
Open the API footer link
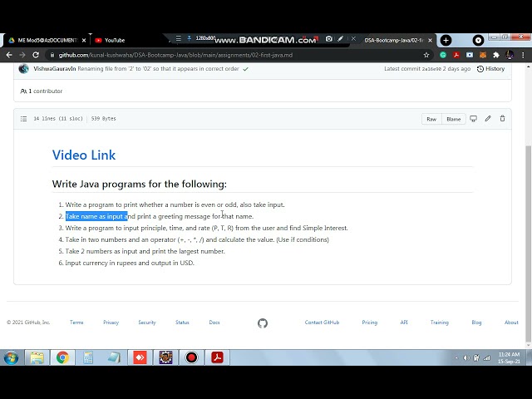(x=404, y=323)
